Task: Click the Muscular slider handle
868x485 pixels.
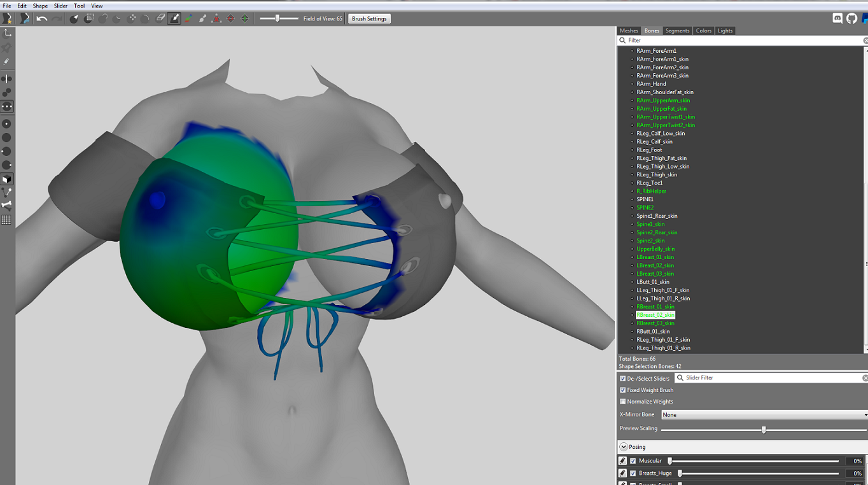Action: tap(669, 461)
